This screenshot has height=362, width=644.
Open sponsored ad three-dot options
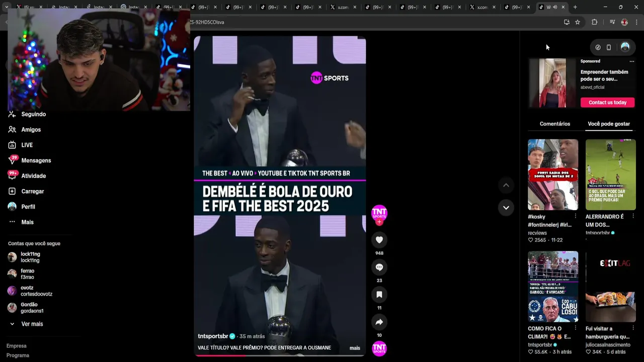[632, 61]
